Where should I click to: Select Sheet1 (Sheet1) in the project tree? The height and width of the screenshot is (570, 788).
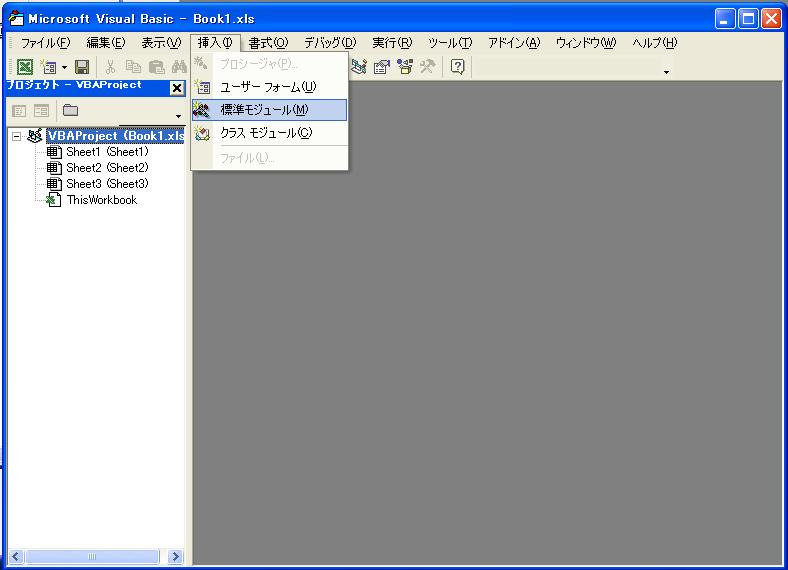point(107,152)
